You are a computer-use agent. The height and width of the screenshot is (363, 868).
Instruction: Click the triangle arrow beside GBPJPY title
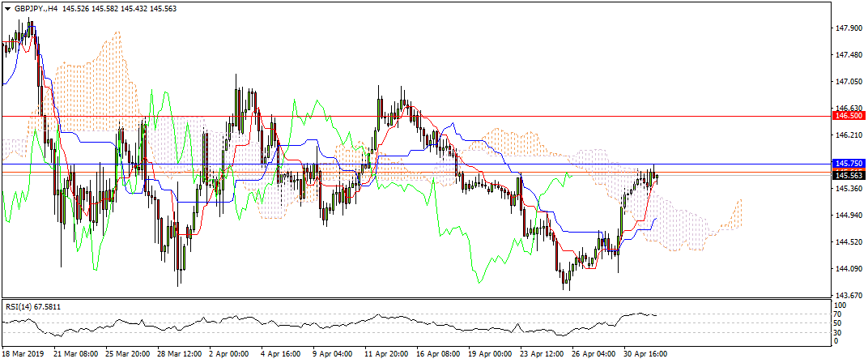[6, 9]
